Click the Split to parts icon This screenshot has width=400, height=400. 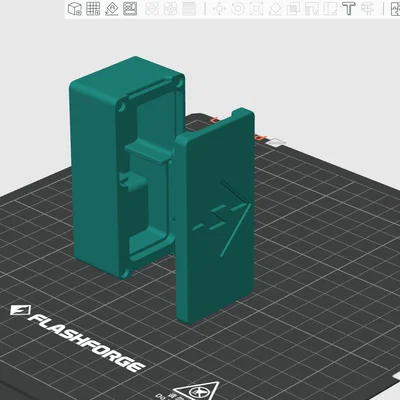(x=171, y=9)
